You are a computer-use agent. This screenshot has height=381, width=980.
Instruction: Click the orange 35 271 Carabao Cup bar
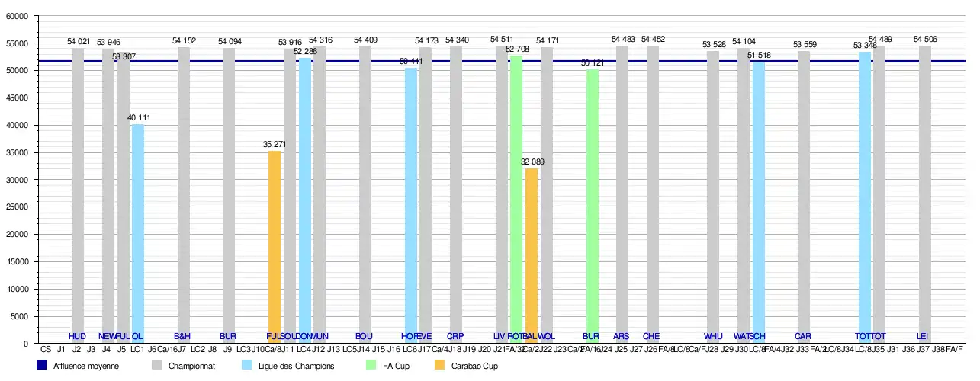pyautogui.click(x=275, y=244)
